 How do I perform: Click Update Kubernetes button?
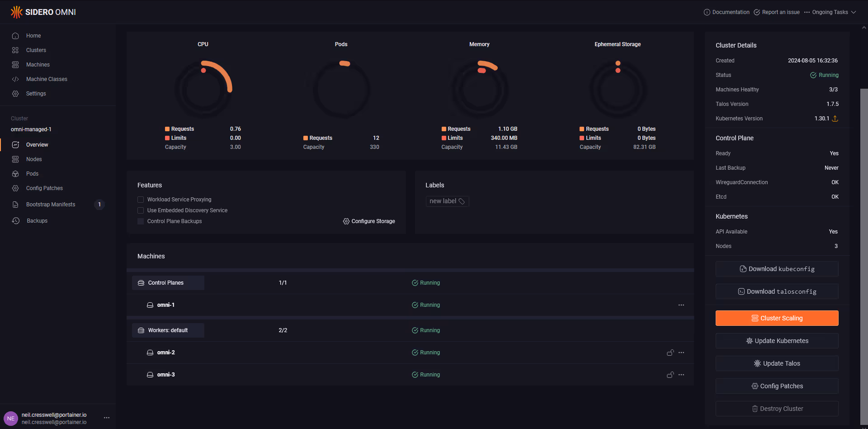coord(777,341)
